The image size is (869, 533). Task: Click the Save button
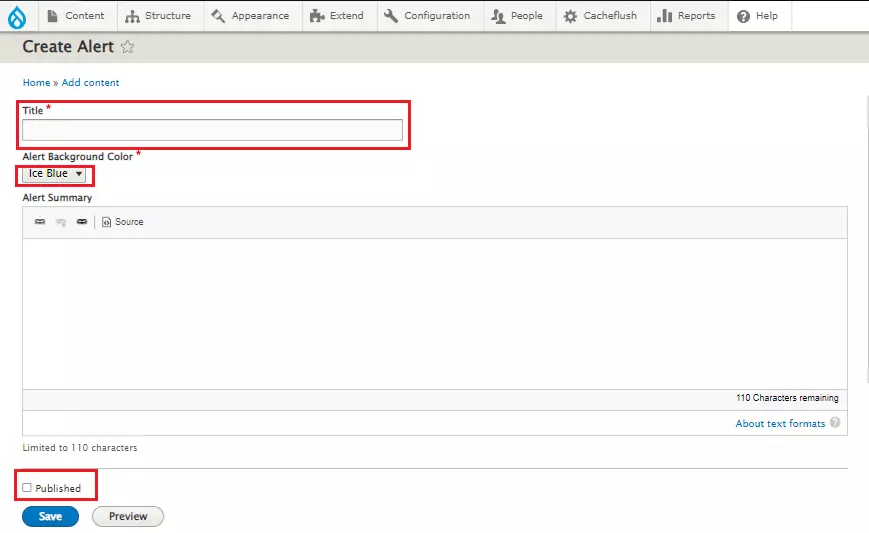tap(50, 516)
